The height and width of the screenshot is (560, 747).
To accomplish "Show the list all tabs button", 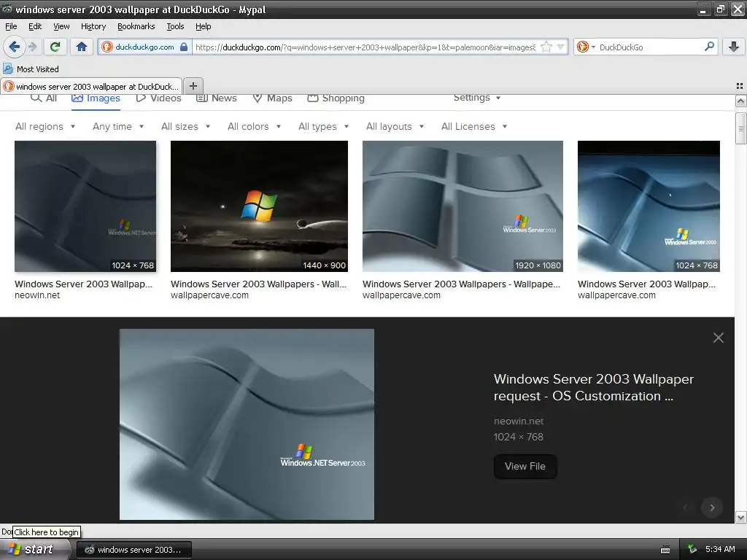I will pos(740,86).
